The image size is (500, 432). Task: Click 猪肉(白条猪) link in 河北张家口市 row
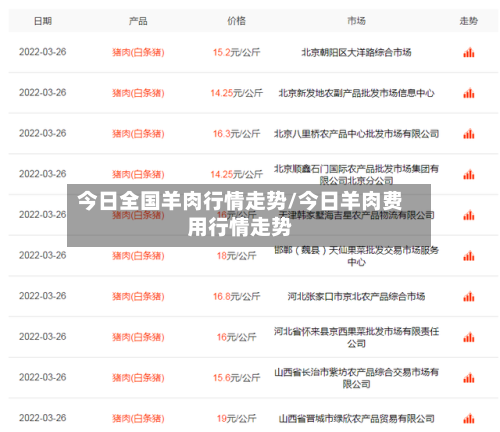[x=138, y=296]
